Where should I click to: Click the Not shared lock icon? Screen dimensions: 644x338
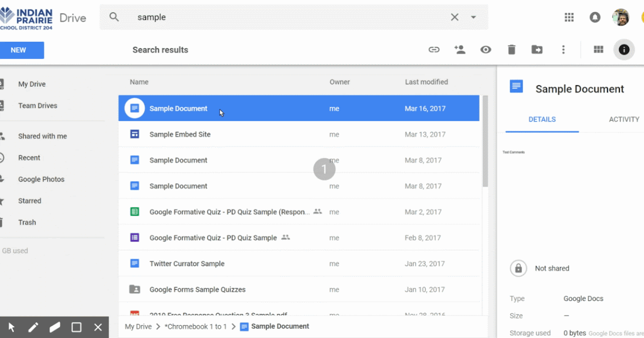point(518,268)
